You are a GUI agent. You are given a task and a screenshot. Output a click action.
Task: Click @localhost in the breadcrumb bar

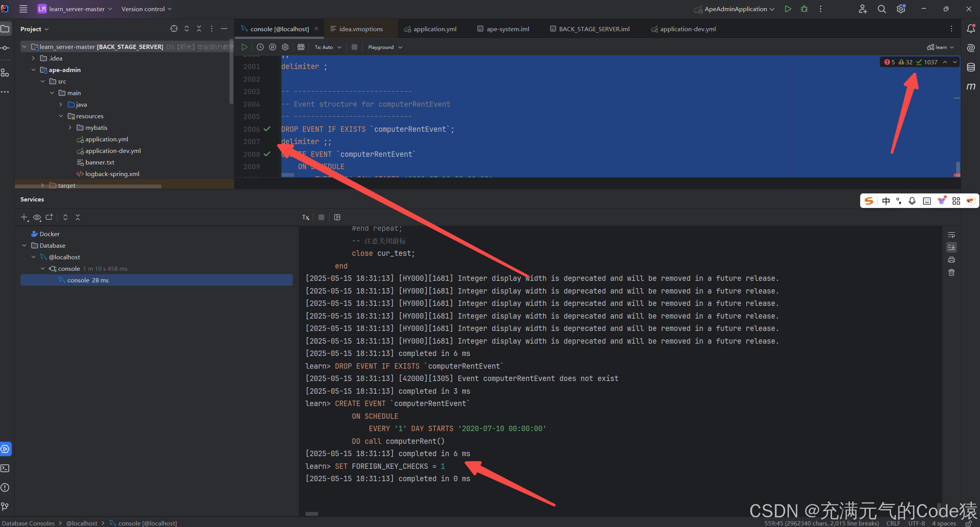pos(82,523)
